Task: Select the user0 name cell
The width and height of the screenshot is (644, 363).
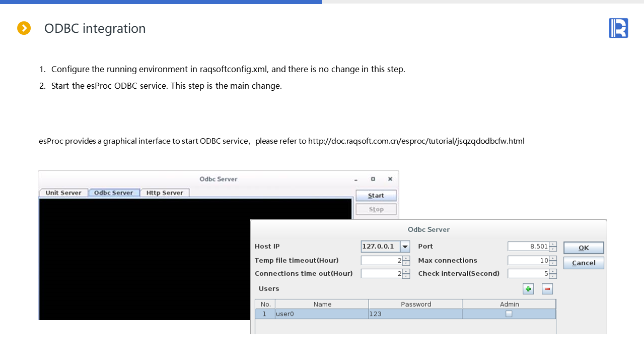Action: click(322, 314)
